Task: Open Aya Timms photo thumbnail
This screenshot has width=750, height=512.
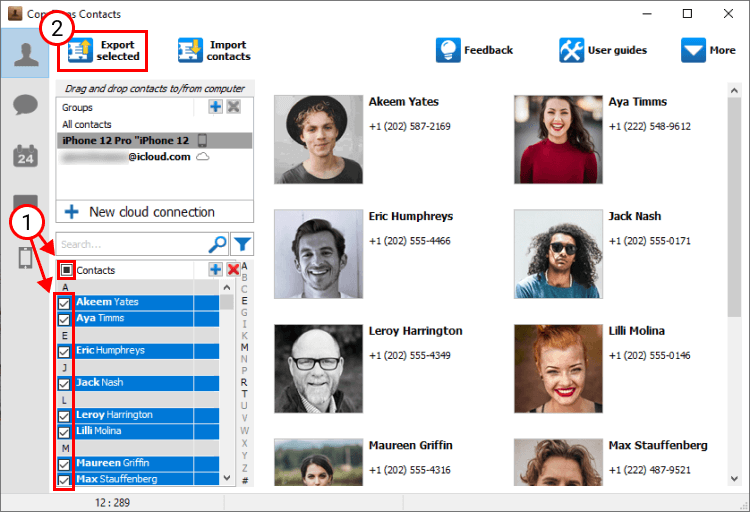Action: (x=558, y=139)
